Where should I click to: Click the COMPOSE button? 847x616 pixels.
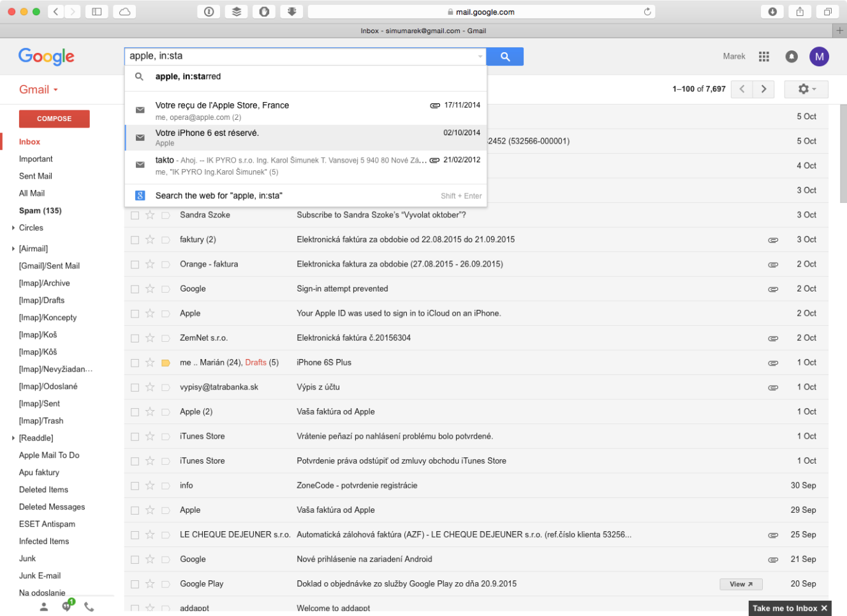tap(54, 119)
